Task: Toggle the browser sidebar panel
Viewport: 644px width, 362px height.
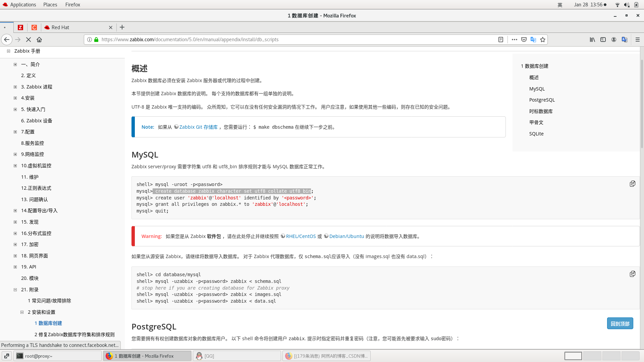Action: (603, 40)
